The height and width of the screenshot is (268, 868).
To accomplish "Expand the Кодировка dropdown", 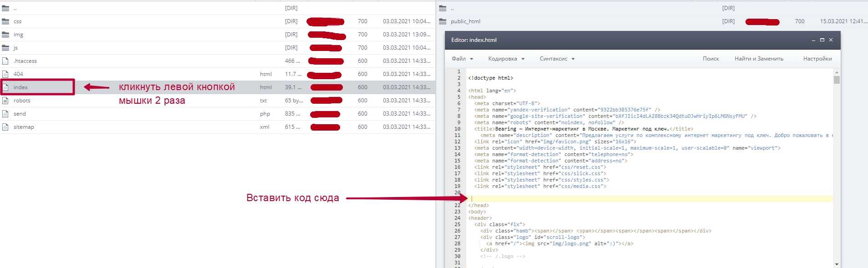I will (x=506, y=59).
